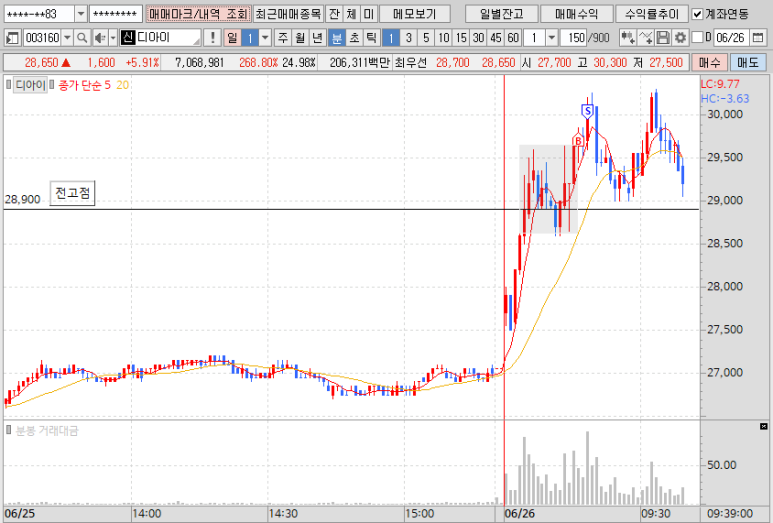Click the 분봉 거래대금 volume legend label
Image resolution: width=773 pixels, height=523 pixels.
coord(47,431)
